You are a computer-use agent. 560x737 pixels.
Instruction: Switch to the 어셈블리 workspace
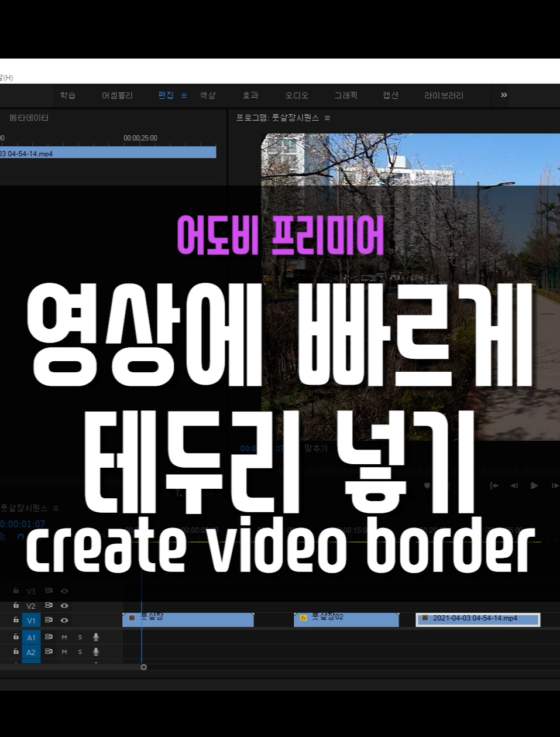click(117, 95)
